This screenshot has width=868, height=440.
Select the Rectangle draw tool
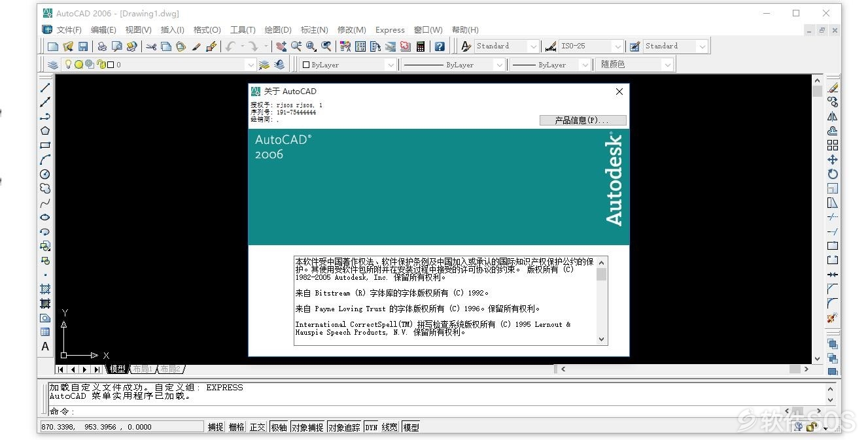pos(45,145)
